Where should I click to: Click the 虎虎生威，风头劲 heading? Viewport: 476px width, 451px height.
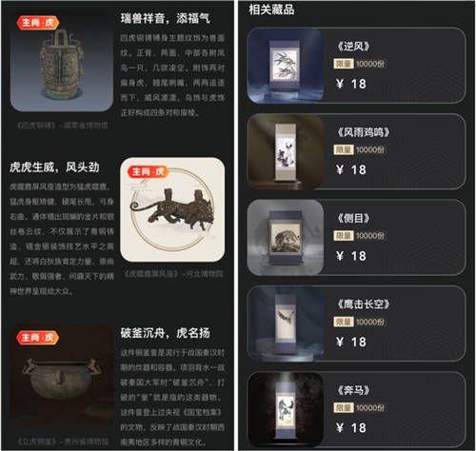[x=54, y=167]
